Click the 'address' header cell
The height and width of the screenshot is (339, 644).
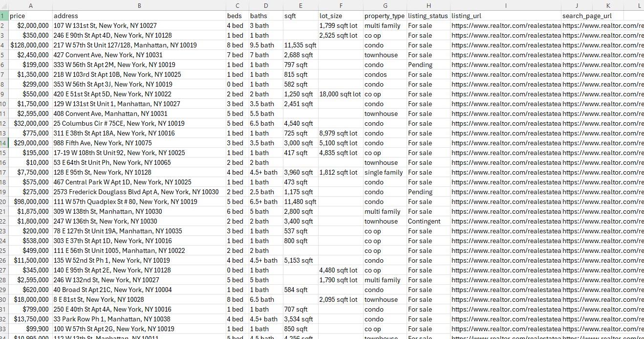[x=139, y=16]
